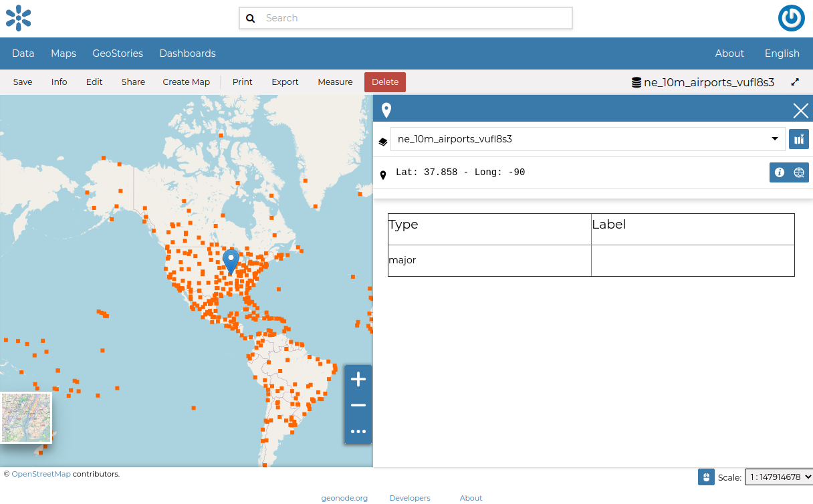Open the Scale dropdown
813x504 pixels.
[x=778, y=477]
